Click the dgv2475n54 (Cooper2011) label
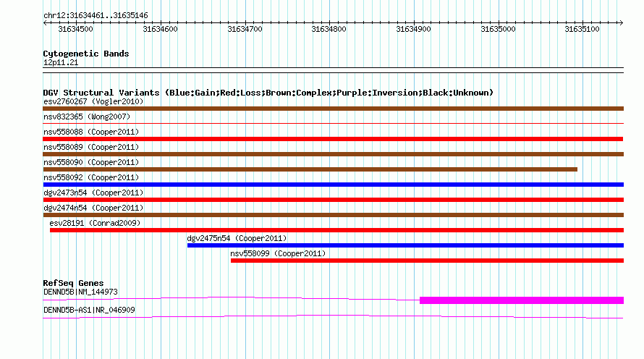Viewport: 644px width, 359px height. pos(237,238)
